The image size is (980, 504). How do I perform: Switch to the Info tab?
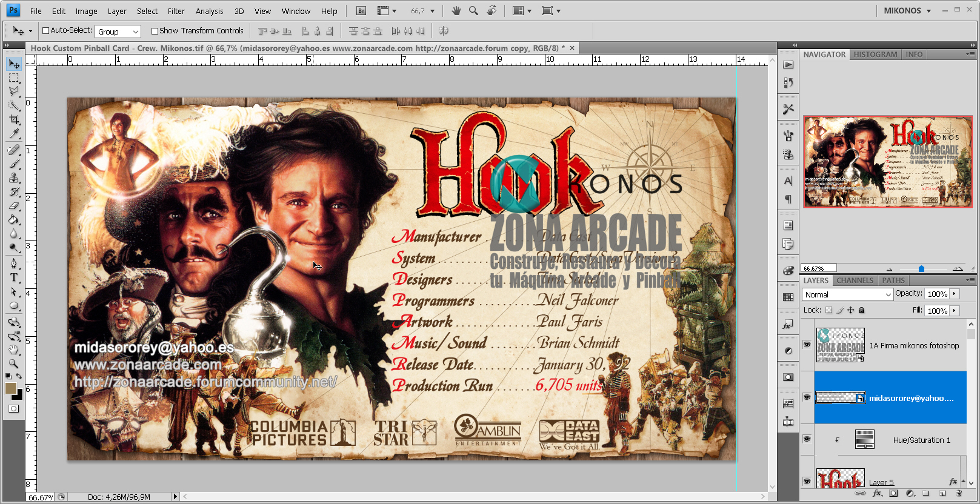[914, 55]
